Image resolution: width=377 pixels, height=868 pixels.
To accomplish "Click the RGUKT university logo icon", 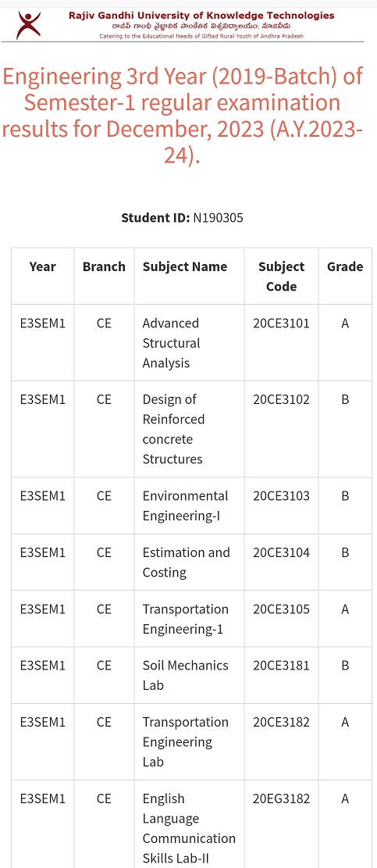I will (28, 25).
